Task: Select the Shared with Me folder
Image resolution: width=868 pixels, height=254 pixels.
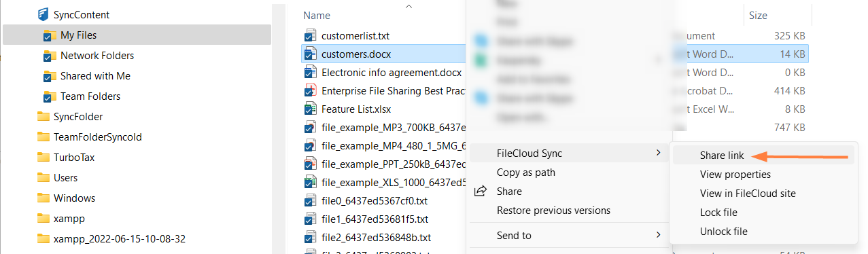Action: click(95, 75)
